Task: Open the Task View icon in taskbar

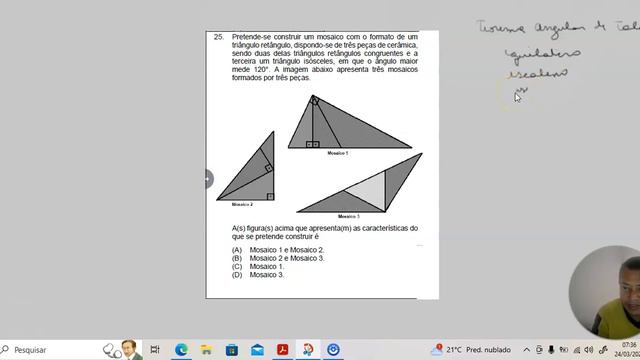Action: [155, 350]
